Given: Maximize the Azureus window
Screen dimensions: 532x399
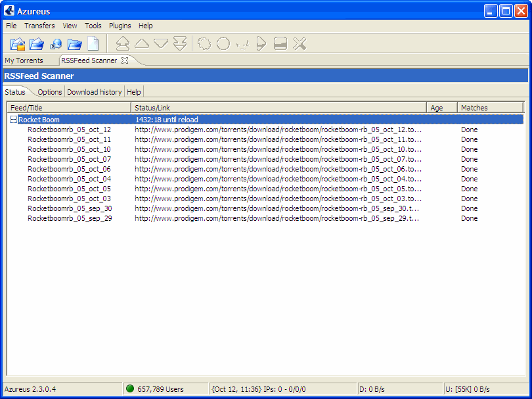Looking at the screenshot, I should point(506,11).
